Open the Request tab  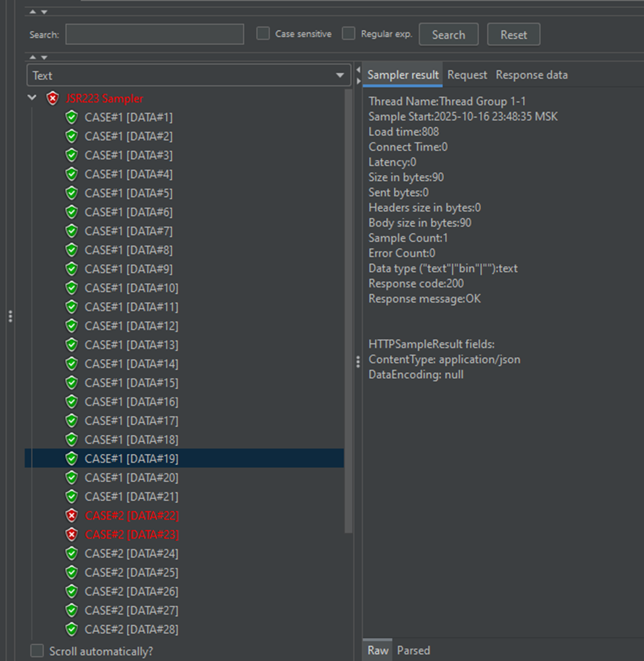467,75
